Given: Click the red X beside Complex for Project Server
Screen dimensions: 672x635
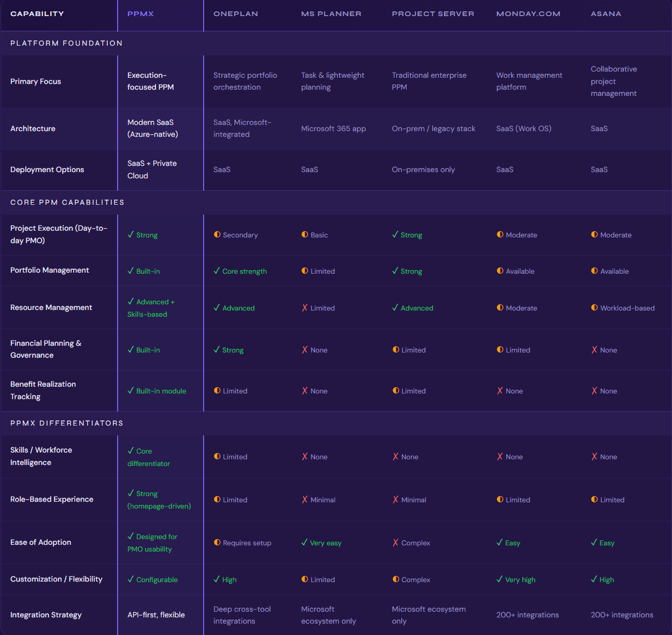Looking at the screenshot, I should click(x=395, y=543).
